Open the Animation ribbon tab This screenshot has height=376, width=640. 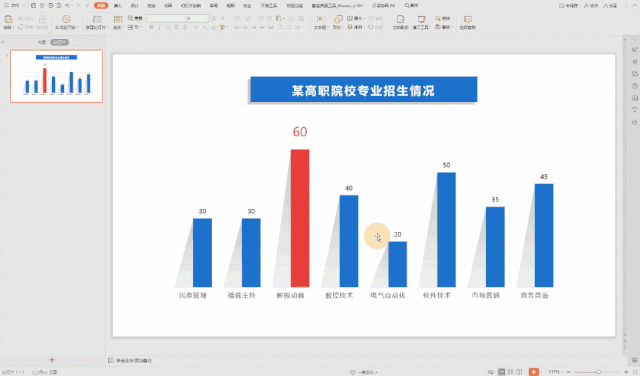point(168,6)
